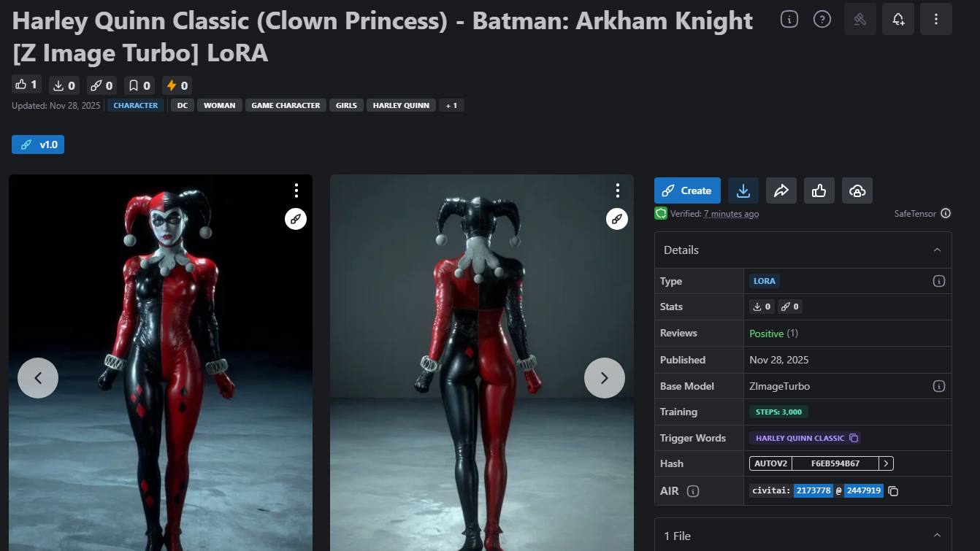Click the thumbs-up count badge under the title
The width and height of the screenshot is (980, 551).
(x=26, y=85)
